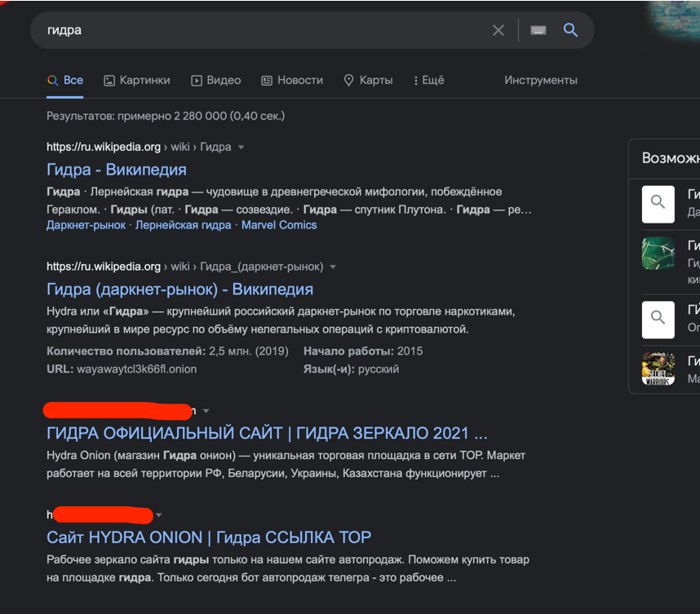Expand the Ещё more options menu
Image resolution: width=700 pixels, height=614 pixels.
428,81
